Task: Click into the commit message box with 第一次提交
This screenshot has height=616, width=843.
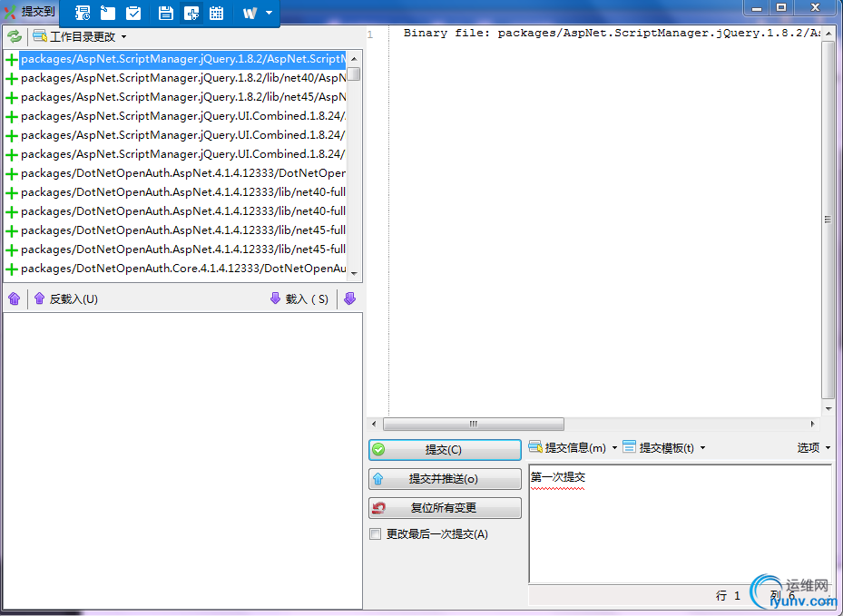Action: [680, 524]
